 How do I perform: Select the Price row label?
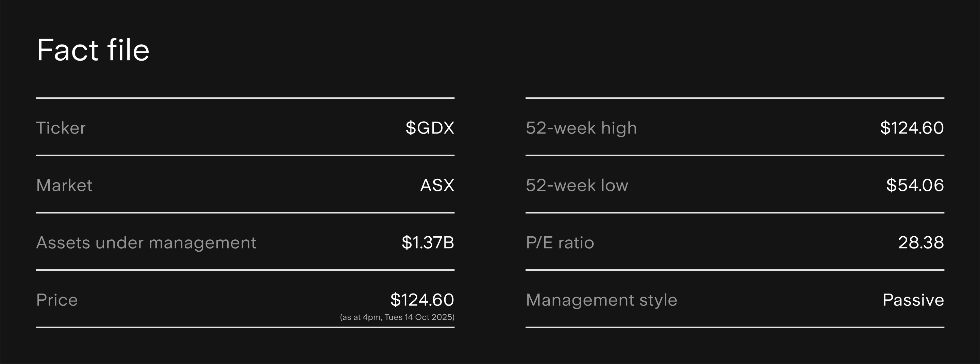click(x=57, y=300)
